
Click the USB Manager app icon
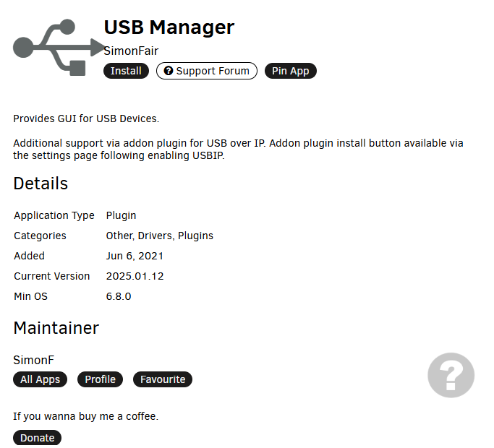[59, 47]
